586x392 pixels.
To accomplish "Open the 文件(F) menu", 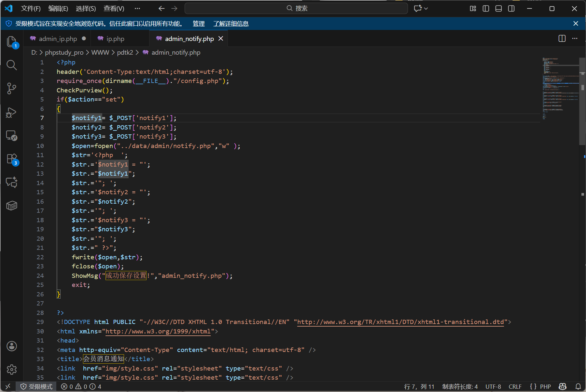I will (x=31, y=8).
